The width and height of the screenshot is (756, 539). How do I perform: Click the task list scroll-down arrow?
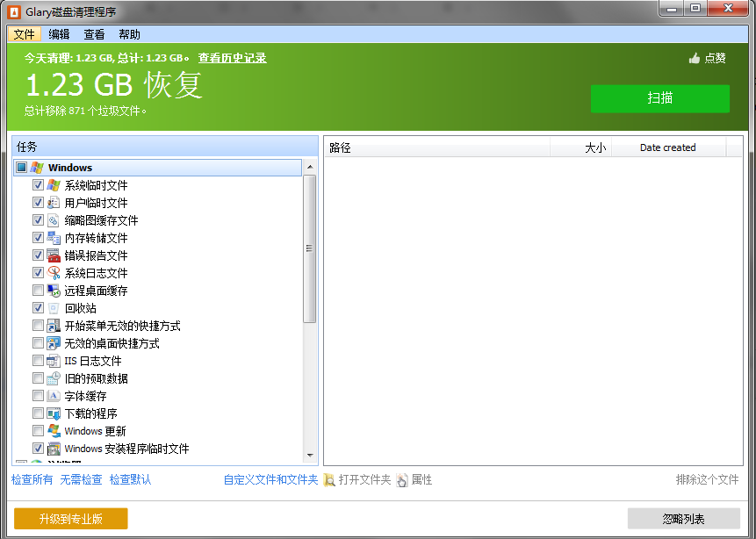[310, 455]
